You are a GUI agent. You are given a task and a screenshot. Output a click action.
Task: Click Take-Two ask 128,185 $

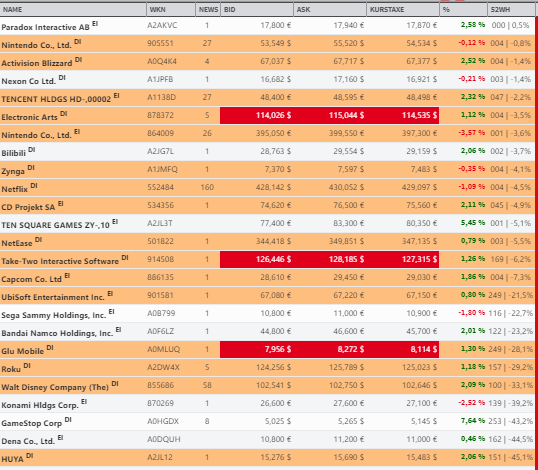(347, 259)
